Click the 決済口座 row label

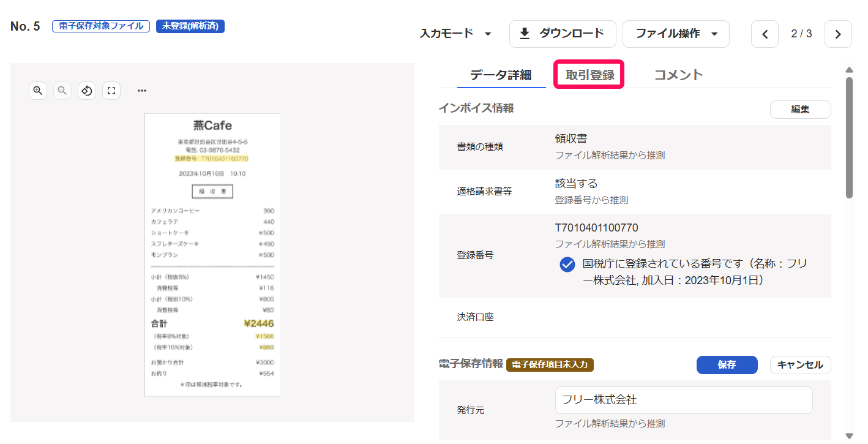[x=475, y=317]
